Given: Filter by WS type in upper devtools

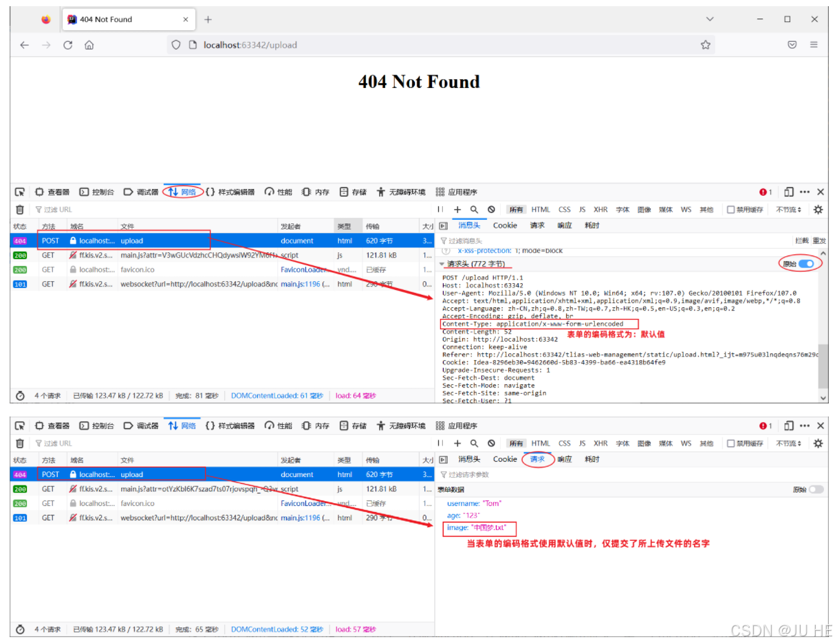Looking at the screenshot, I should pyautogui.click(x=686, y=210).
